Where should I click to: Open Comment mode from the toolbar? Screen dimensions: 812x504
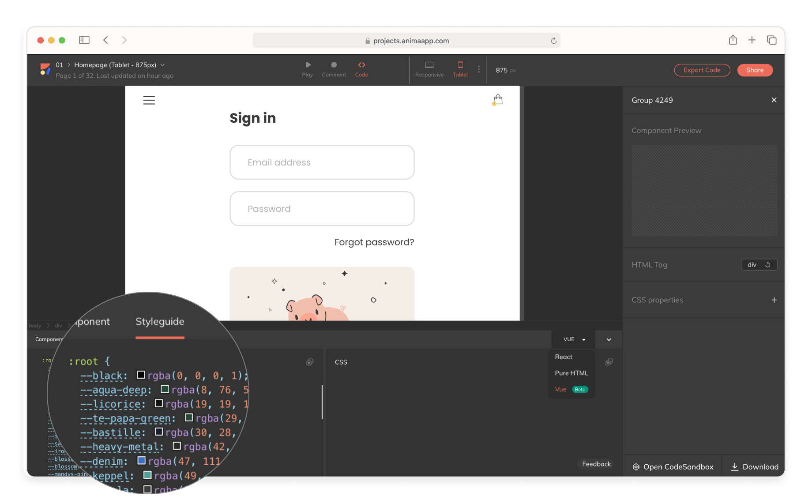click(x=334, y=65)
